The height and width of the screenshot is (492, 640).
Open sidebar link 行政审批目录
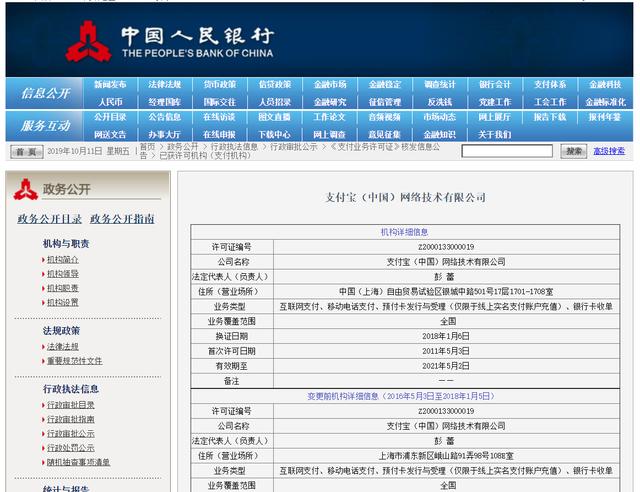tap(71, 405)
